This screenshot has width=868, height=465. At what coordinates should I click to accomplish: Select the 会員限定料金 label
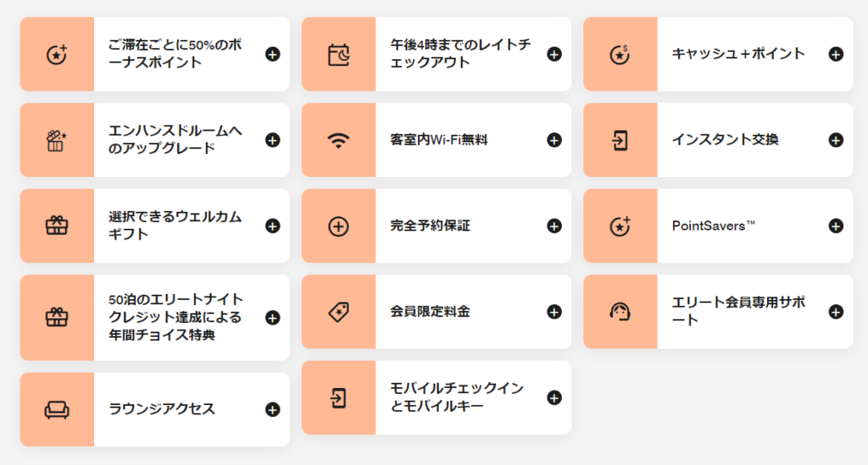430,312
